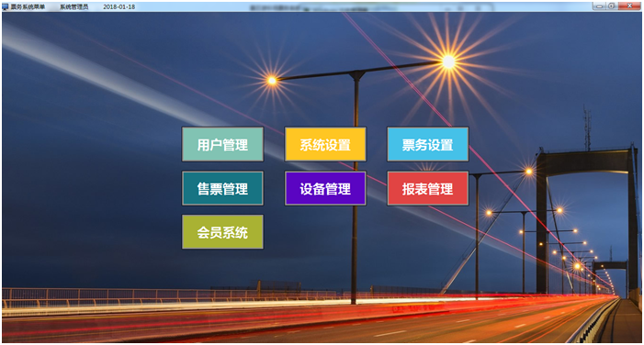
Task: Open the 设备管理 device management tile
Action: tap(325, 188)
